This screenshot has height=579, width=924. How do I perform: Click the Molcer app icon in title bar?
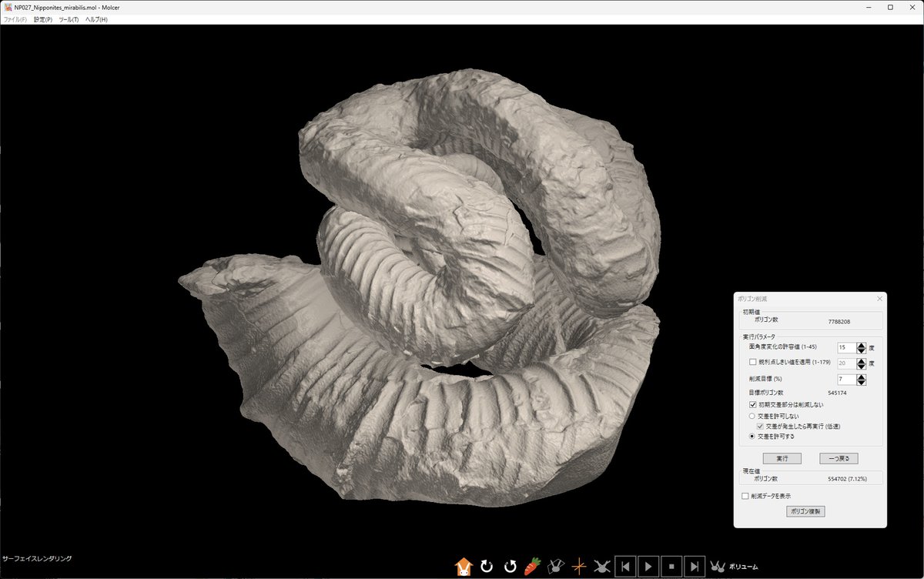[x=7, y=7]
